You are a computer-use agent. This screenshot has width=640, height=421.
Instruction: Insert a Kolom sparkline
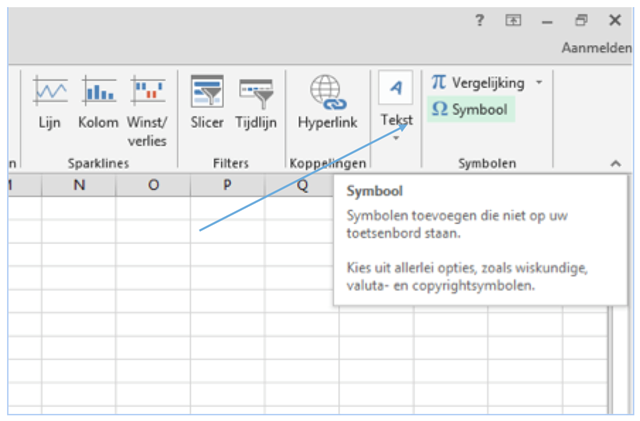[x=98, y=103]
